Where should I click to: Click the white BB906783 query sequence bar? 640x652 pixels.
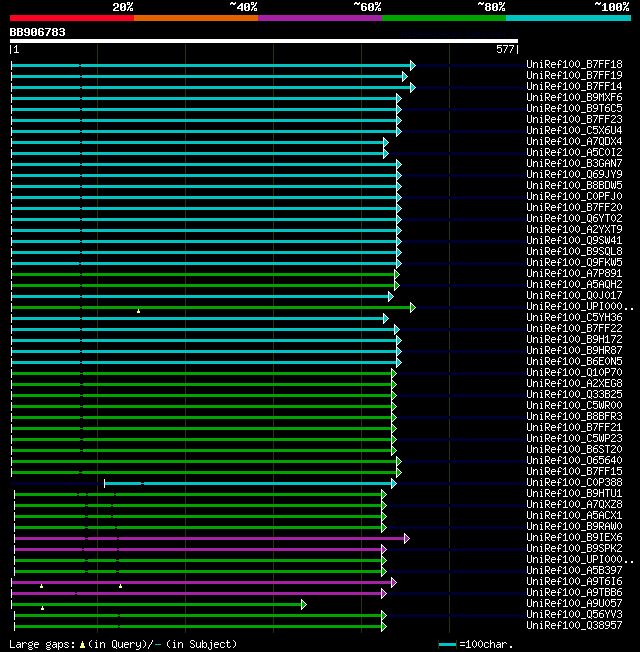point(264,41)
